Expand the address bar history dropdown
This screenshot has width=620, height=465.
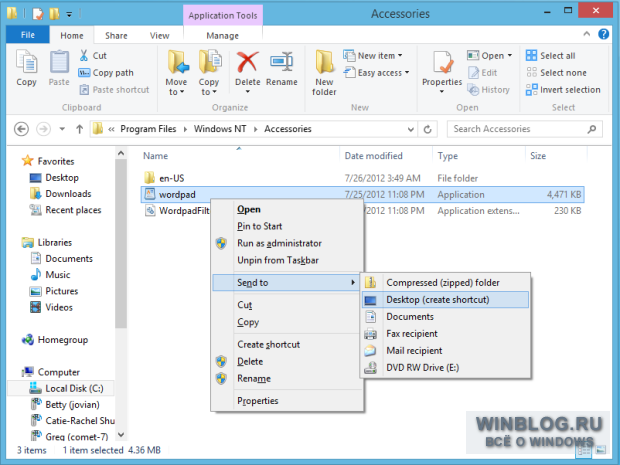pos(411,129)
